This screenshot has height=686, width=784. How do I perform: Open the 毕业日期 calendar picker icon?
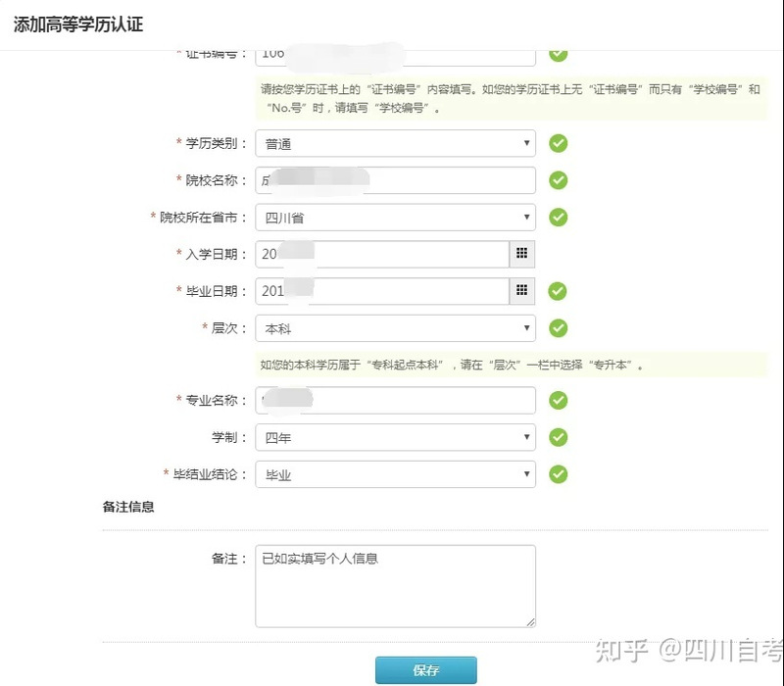522,291
